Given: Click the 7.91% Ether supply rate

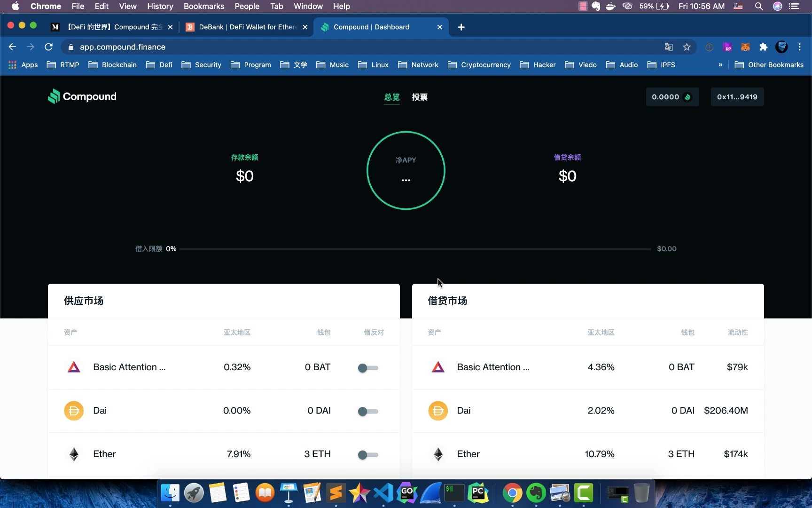Looking at the screenshot, I should [239, 454].
